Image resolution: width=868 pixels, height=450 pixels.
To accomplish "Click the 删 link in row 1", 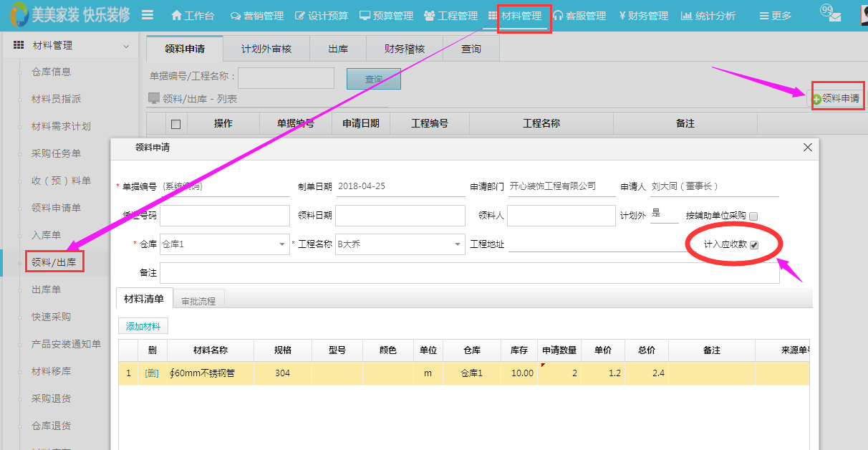I will pyautogui.click(x=152, y=373).
